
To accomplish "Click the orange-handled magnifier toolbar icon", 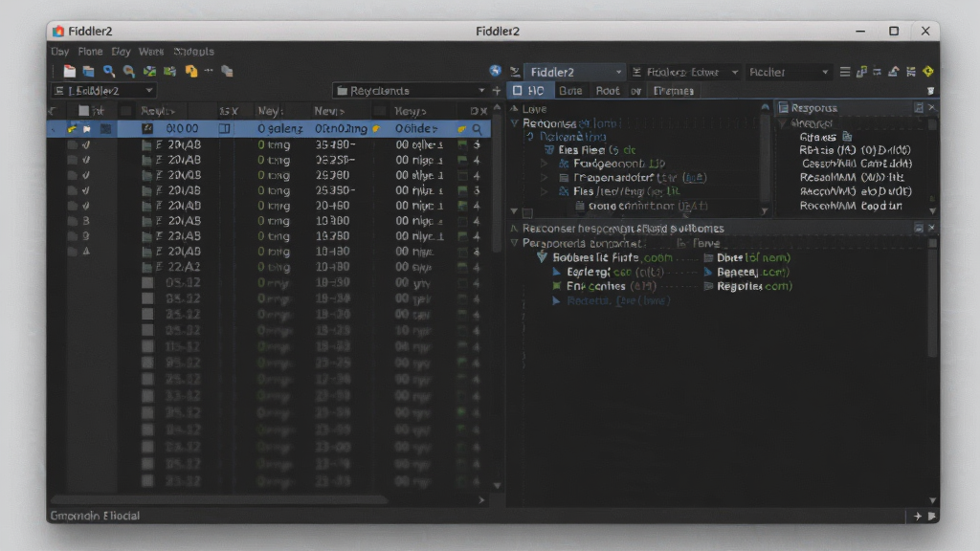I will click(x=129, y=72).
